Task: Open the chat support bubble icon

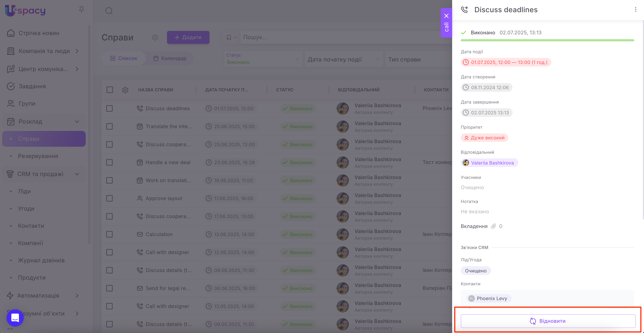Action: click(15, 318)
